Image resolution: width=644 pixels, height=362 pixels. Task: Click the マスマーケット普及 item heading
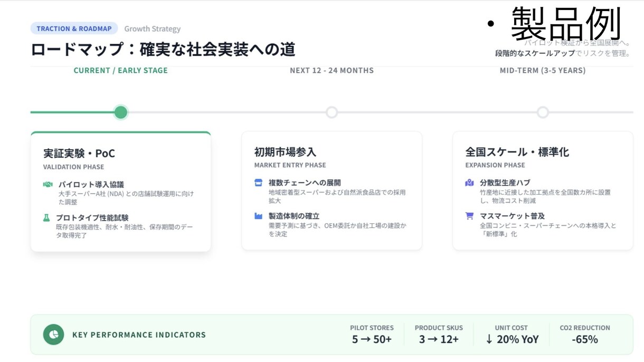pyautogui.click(x=512, y=216)
